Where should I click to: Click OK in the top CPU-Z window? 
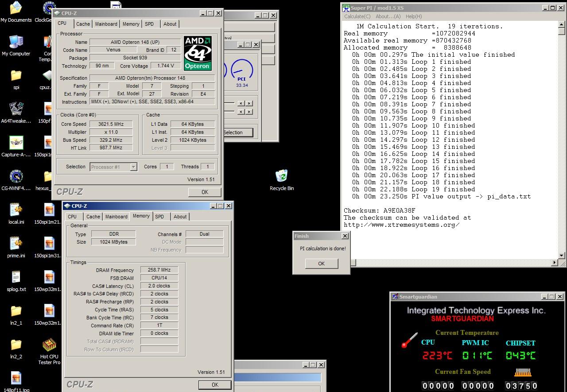[205, 192]
